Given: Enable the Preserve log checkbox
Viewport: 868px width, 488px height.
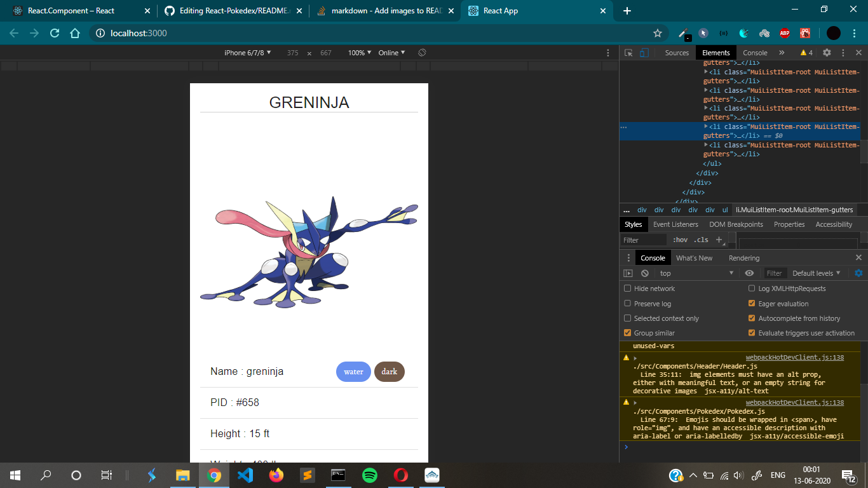Looking at the screenshot, I should pyautogui.click(x=628, y=304).
